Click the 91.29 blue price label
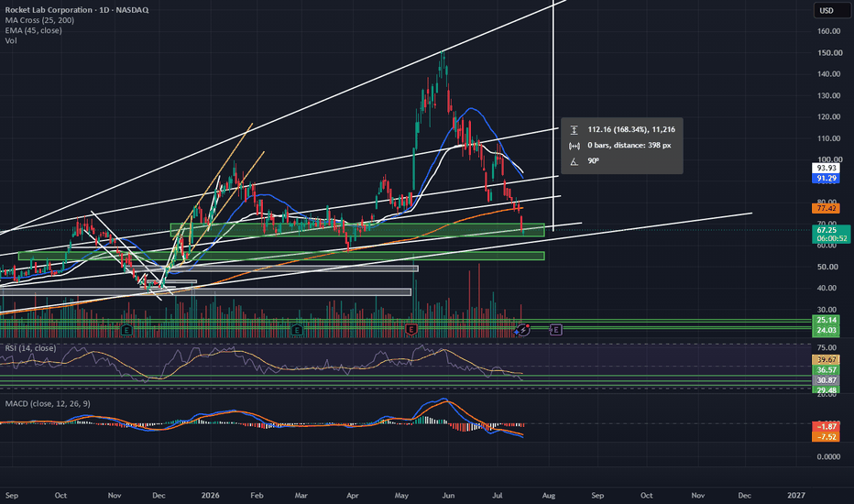854x504 pixels. pyautogui.click(x=826, y=178)
